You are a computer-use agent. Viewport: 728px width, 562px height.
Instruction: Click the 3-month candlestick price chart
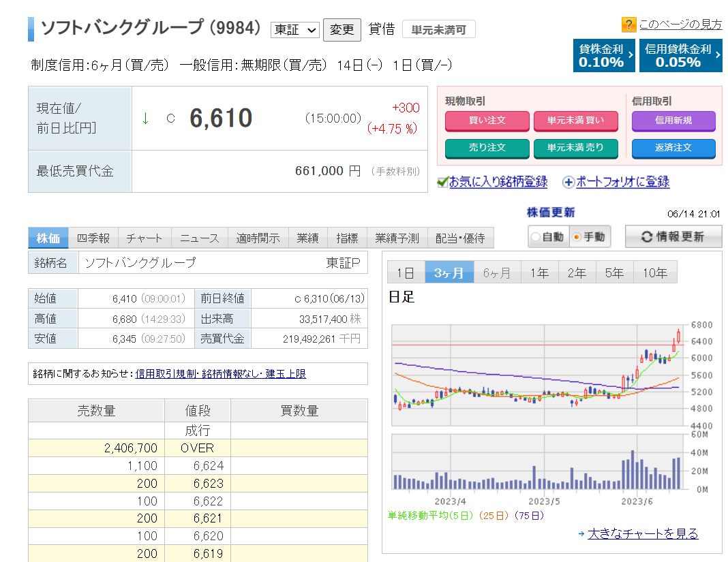538,375
